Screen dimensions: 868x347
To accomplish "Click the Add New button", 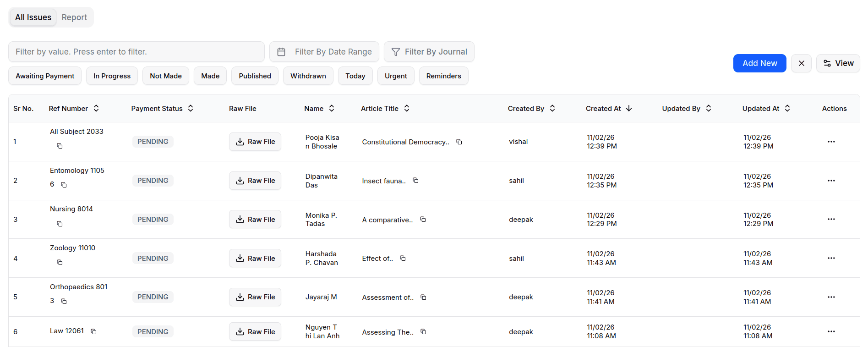I will [759, 63].
